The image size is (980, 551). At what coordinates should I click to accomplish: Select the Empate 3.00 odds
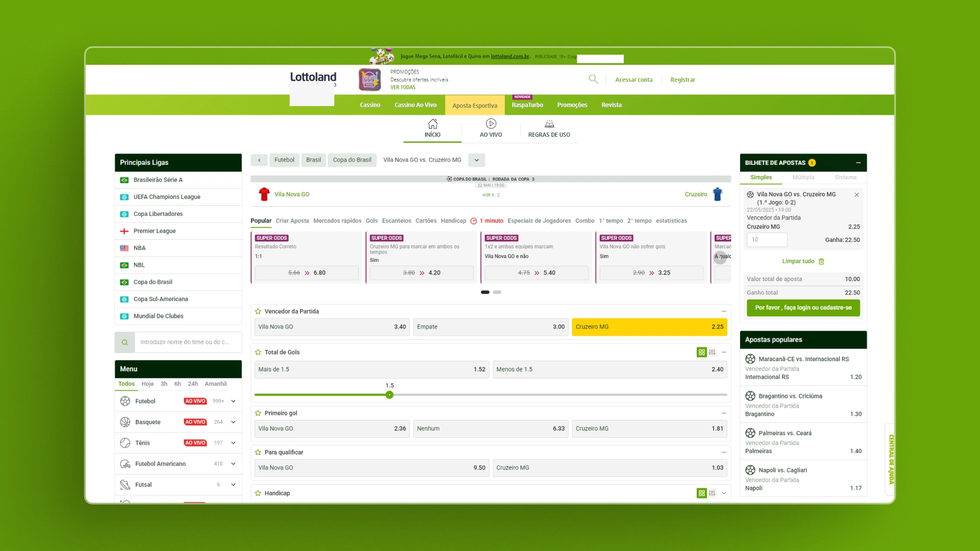491,327
